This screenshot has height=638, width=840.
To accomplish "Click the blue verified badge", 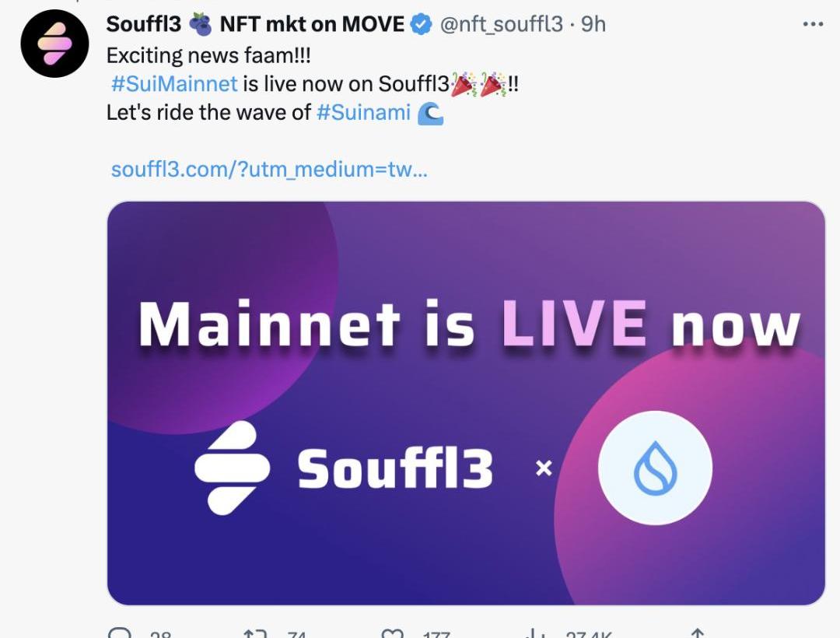I will coord(421,24).
